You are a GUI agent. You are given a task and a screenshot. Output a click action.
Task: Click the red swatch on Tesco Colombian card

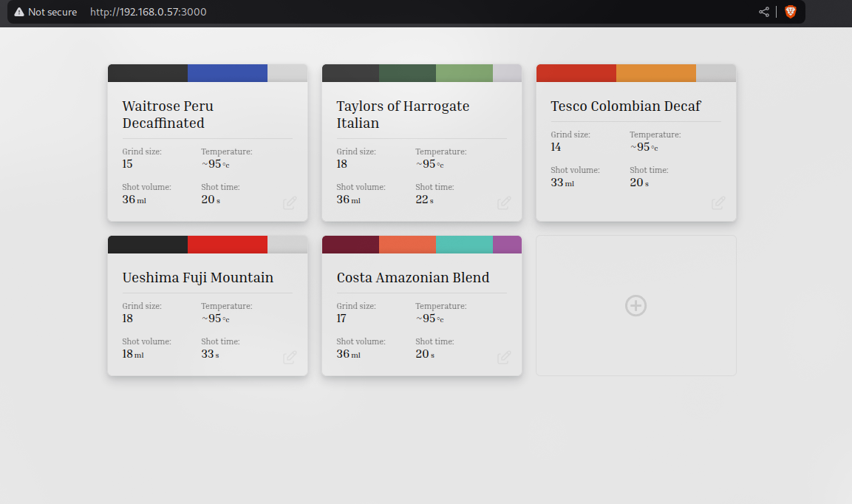click(x=576, y=73)
